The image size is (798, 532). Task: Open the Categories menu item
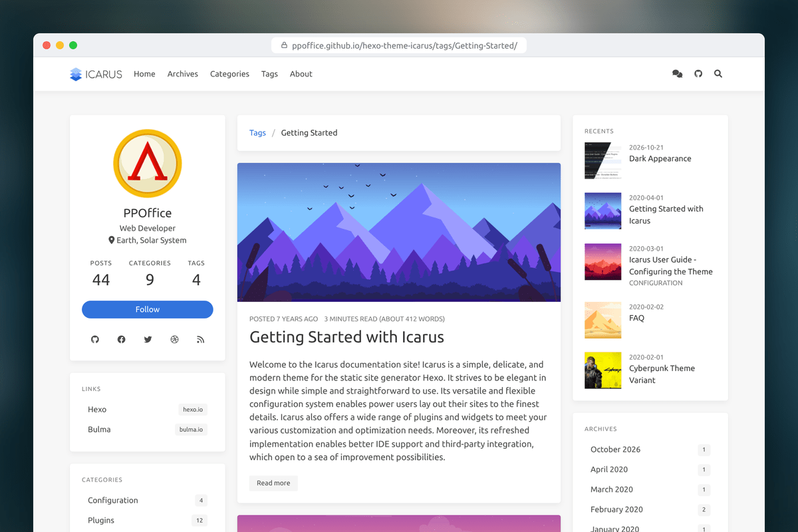(229, 74)
